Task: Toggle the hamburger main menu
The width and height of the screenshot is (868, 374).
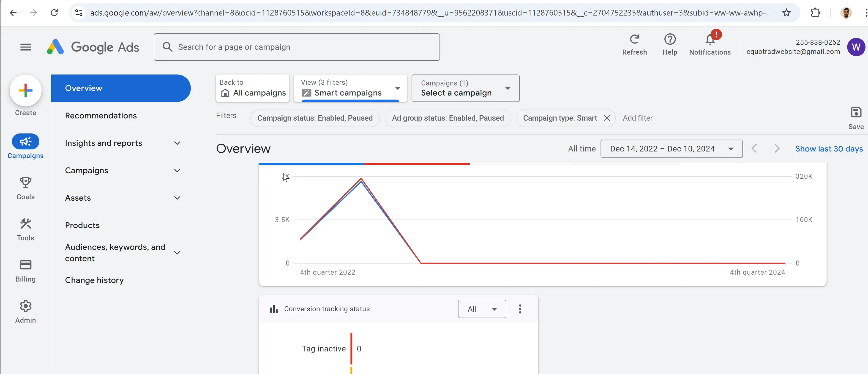Action: click(26, 47)
